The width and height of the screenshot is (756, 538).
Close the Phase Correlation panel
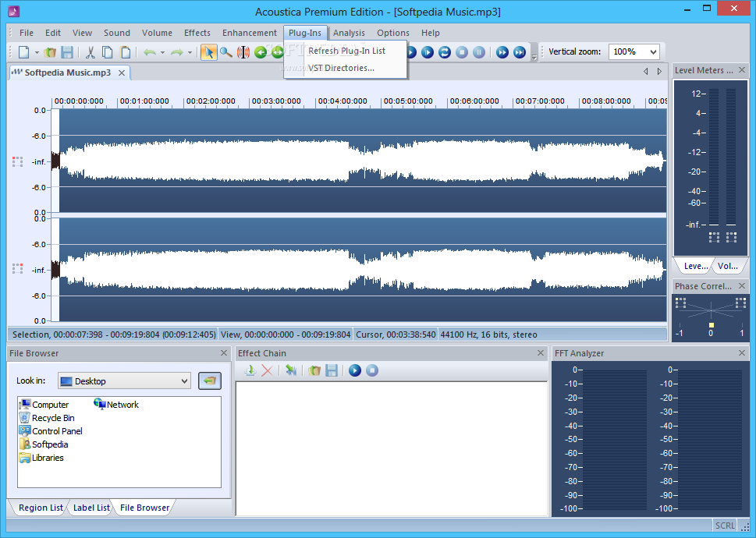click(x=741, y=285)
